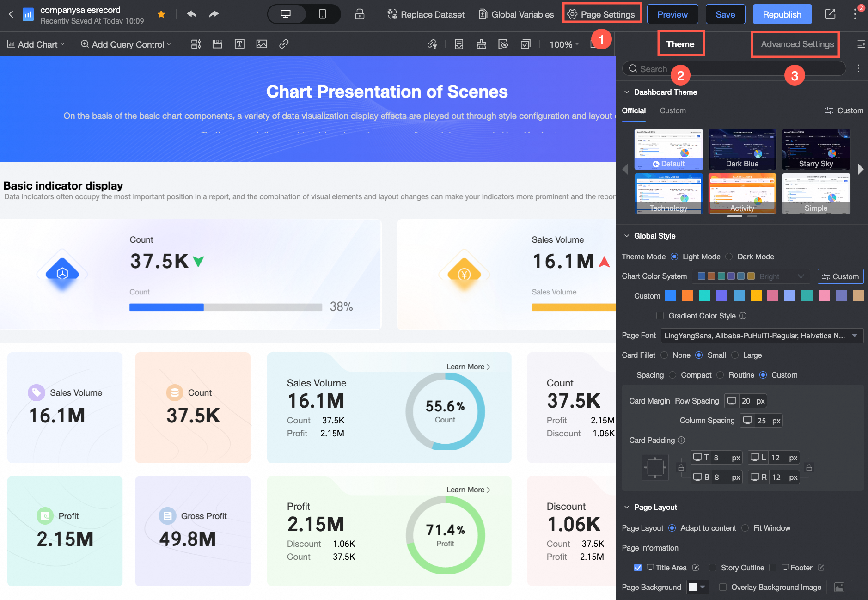Select Compact spacing option
This screenshot has height=600, width=868.
pos(672,375)
